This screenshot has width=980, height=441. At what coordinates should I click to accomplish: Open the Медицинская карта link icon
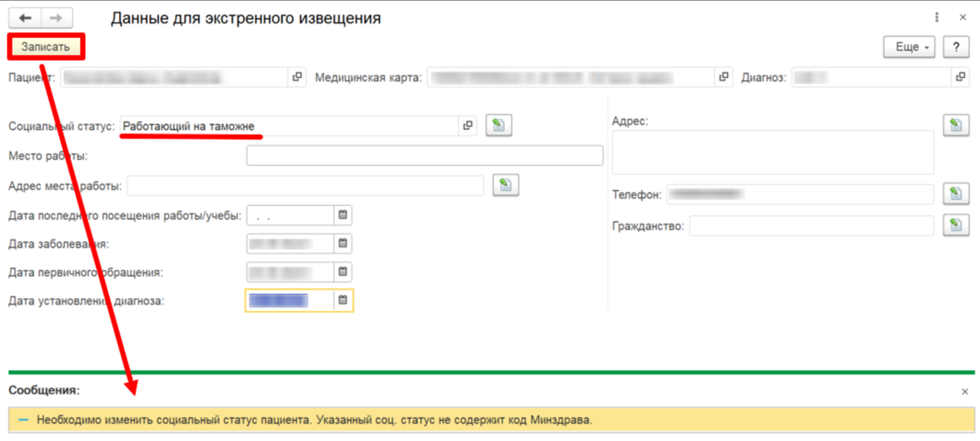(724, 77)
